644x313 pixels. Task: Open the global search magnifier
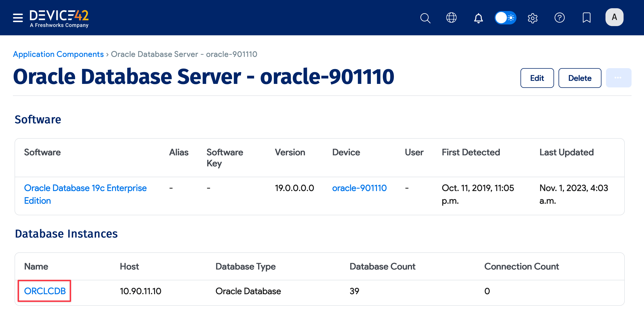coord(425,18)
